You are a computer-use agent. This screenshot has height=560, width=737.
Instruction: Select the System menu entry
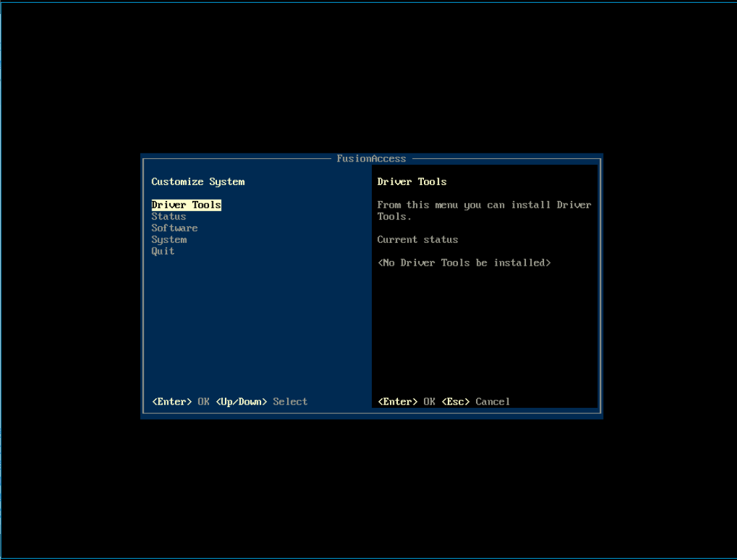point(169,240)
